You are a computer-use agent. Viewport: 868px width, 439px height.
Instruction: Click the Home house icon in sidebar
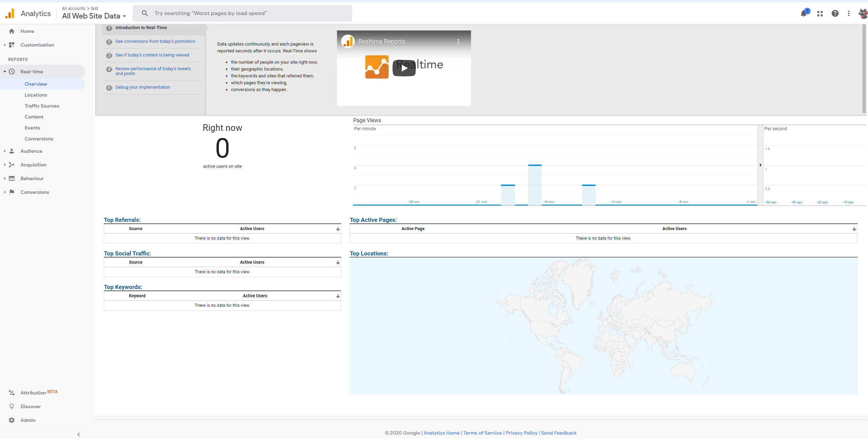pos(12,31)
